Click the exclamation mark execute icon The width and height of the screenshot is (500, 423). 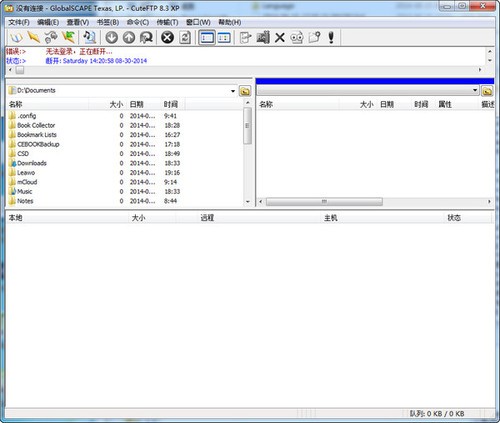point(331,37)
